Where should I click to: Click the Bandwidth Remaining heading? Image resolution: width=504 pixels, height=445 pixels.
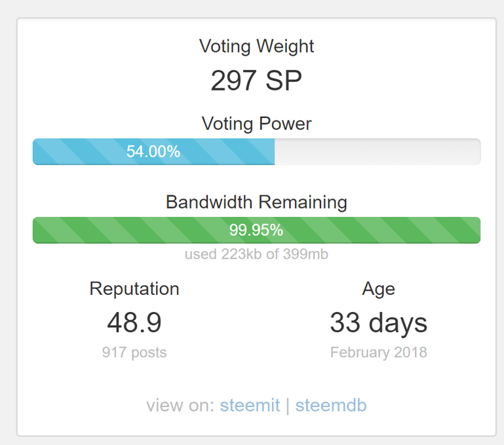pyautogui.click(x=256, y=202)
